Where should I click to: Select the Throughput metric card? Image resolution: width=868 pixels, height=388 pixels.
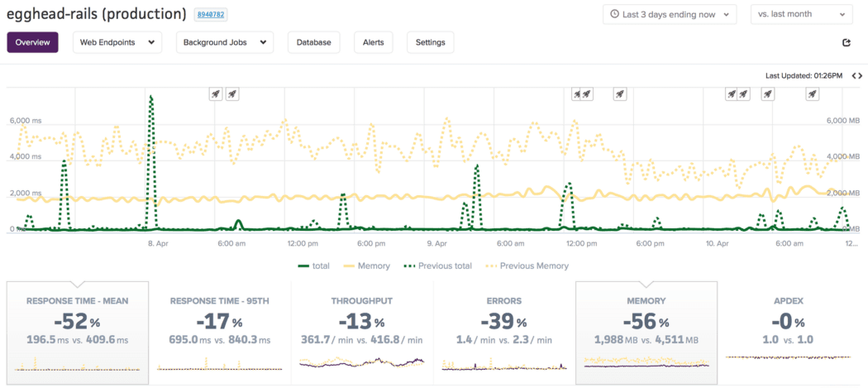(x=361, y=333)
